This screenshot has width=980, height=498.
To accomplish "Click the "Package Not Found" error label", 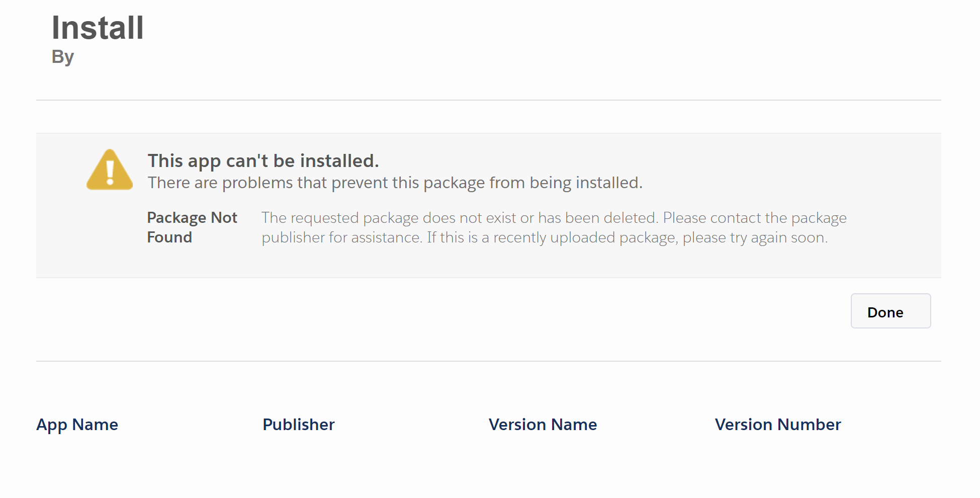I will [x=192, y=227].
